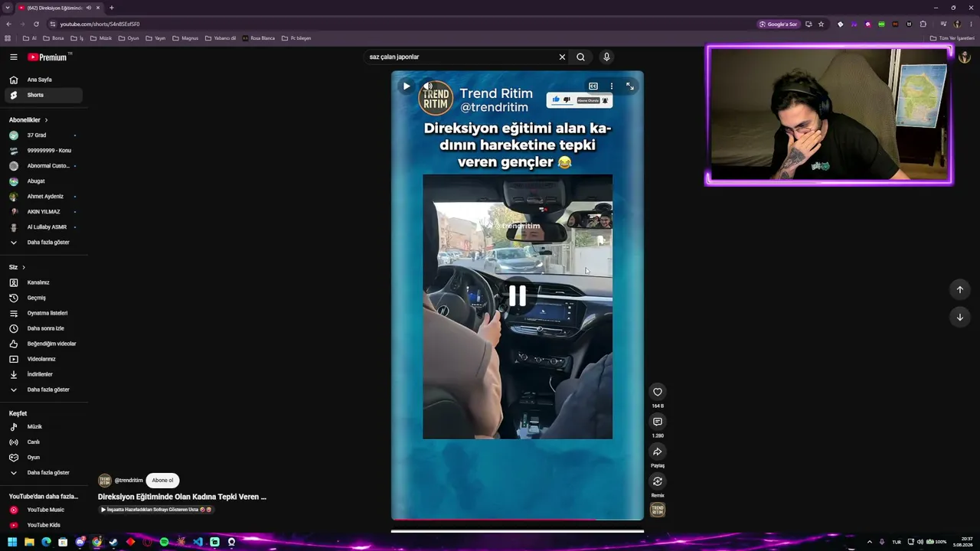
Task: Open the 37 Grad subscription
Action: (44, 135)
